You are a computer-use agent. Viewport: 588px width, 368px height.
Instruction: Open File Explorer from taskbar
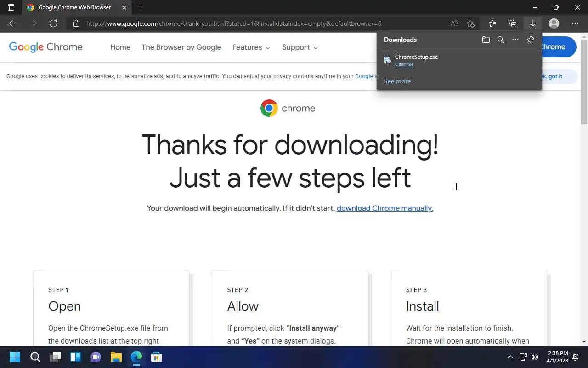click(116, 357)
